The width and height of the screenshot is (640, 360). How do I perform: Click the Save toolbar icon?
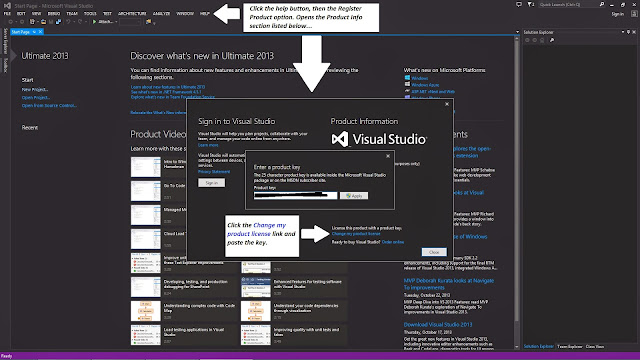[x=51, y=22]
